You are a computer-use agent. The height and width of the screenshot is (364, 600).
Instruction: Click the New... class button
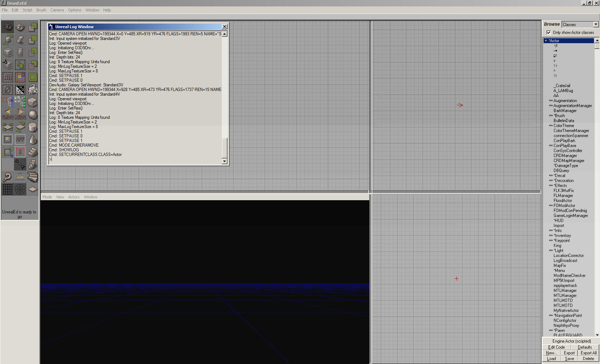(551, 353)
